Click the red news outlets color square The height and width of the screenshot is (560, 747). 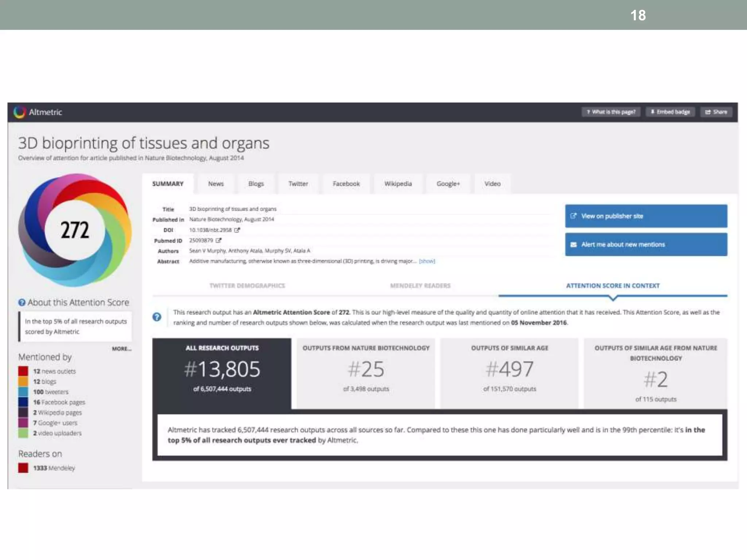(x=23, y=371)
